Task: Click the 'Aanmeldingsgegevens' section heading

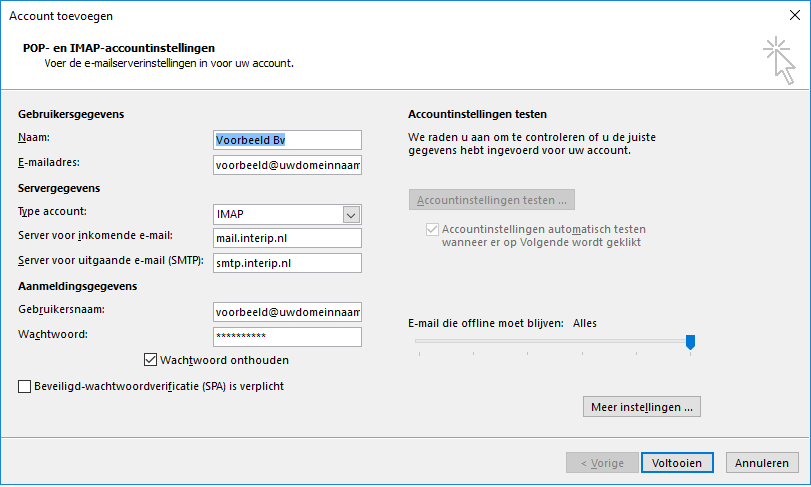Action: click(78, 286)
